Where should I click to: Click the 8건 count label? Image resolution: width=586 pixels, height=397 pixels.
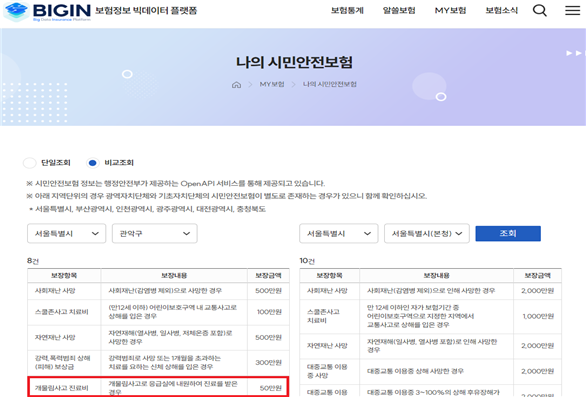click(x=33, y=261)
